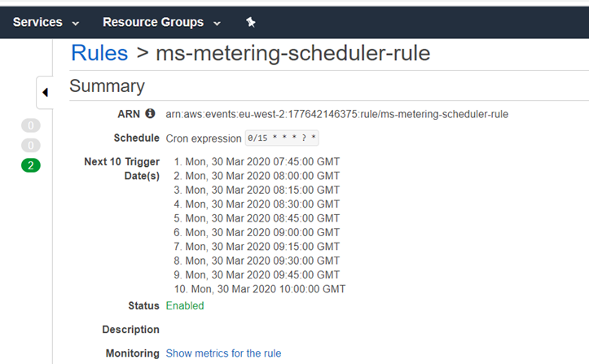The width and height of the screenshot is (589, 364).
Task: Click the pin shortcuts icon in the top bar
Action: tap(250, 22)
